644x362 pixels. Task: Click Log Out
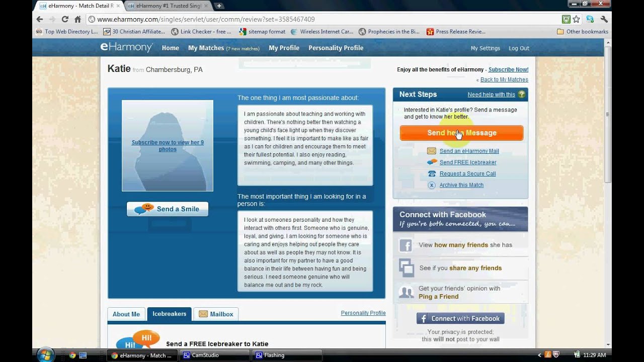coord(519,48)
